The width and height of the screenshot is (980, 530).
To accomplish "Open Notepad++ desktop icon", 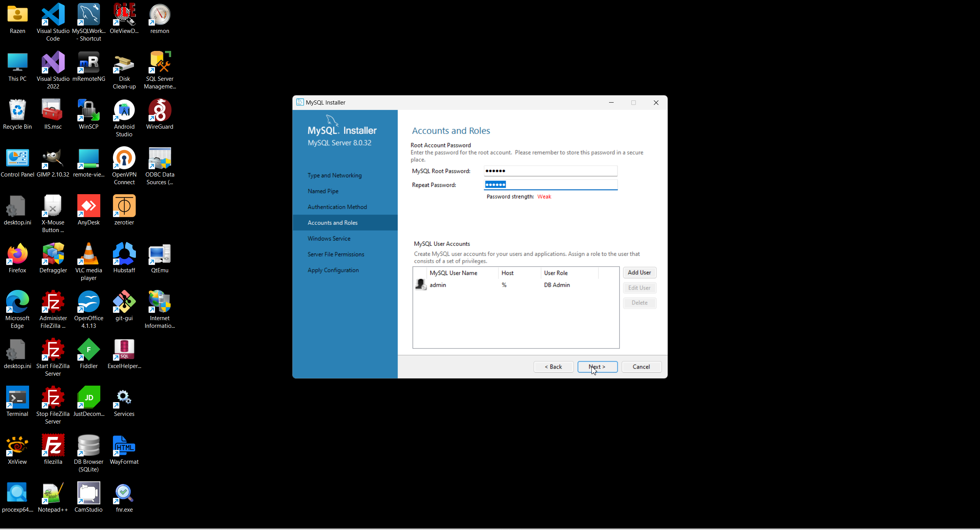I will point(53,494).
